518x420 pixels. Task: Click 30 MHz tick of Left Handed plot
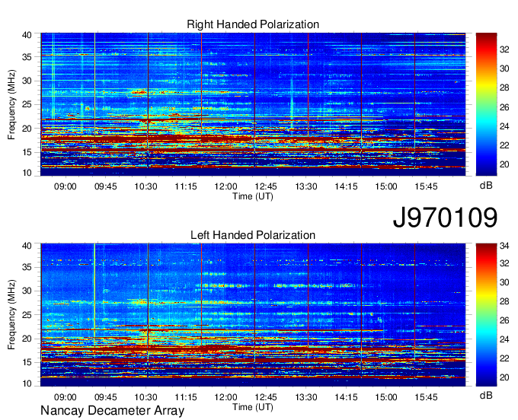click(27, 291)
